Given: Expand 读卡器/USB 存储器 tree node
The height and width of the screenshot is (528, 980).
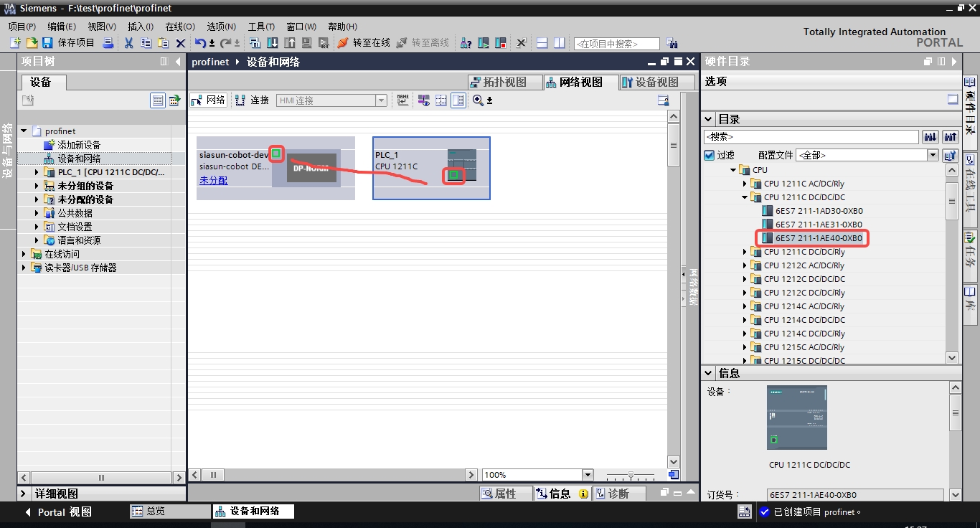Looking at the screenshot, I should coord(24,268).
